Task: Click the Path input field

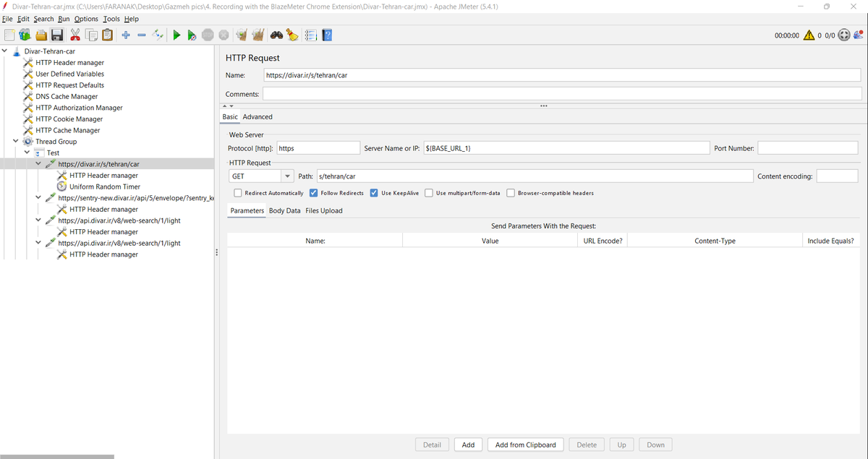Action: pos(535,176)
